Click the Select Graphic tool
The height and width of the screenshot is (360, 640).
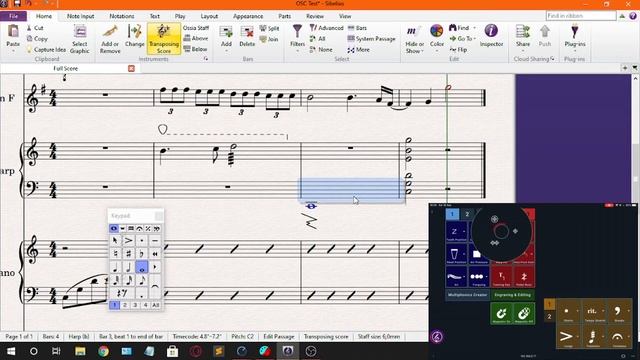[x=80, y=39]
